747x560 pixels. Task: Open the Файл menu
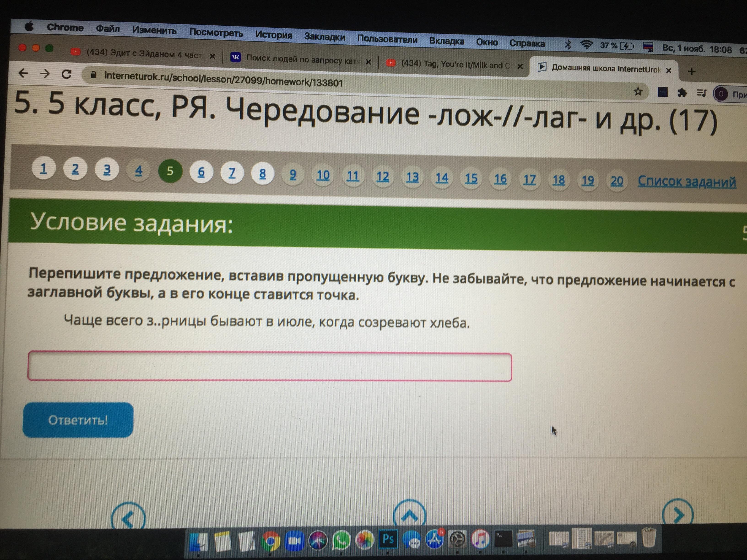[x=108, y=29]
